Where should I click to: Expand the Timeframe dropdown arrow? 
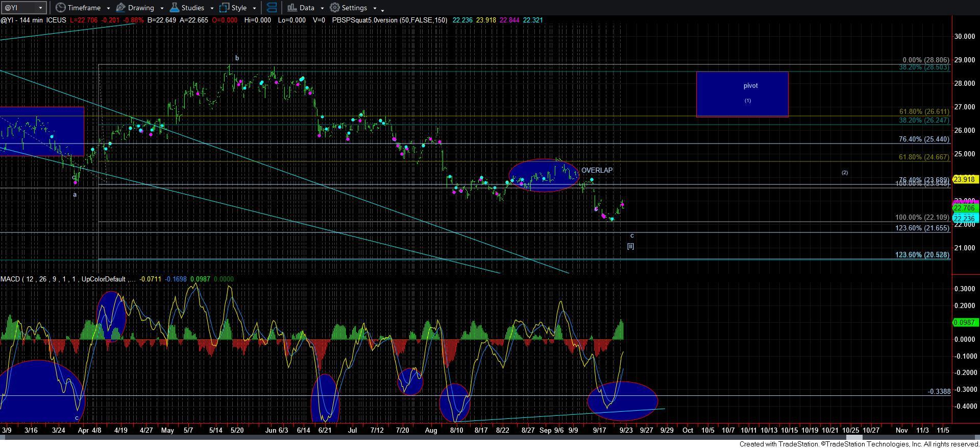click(x=108, y=8)
